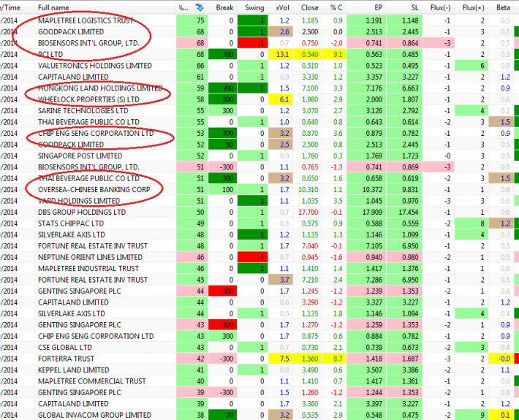Click the Close column header

(310, 7)
